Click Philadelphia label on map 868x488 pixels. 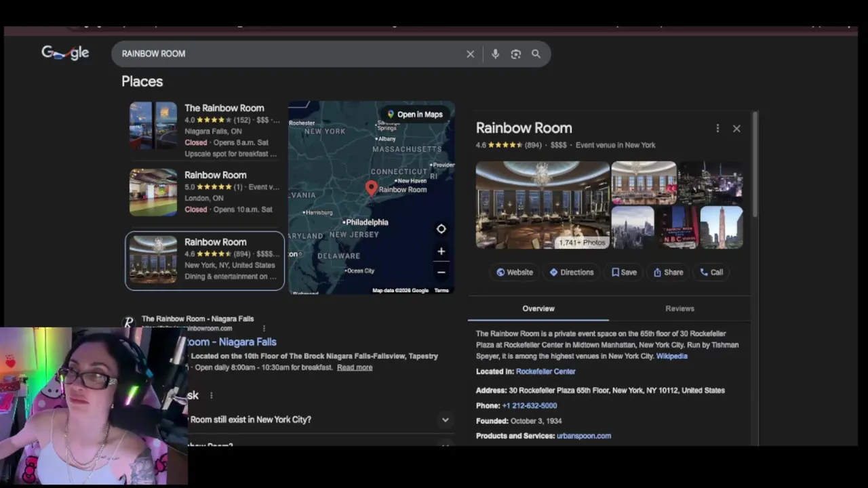[367, 222]
